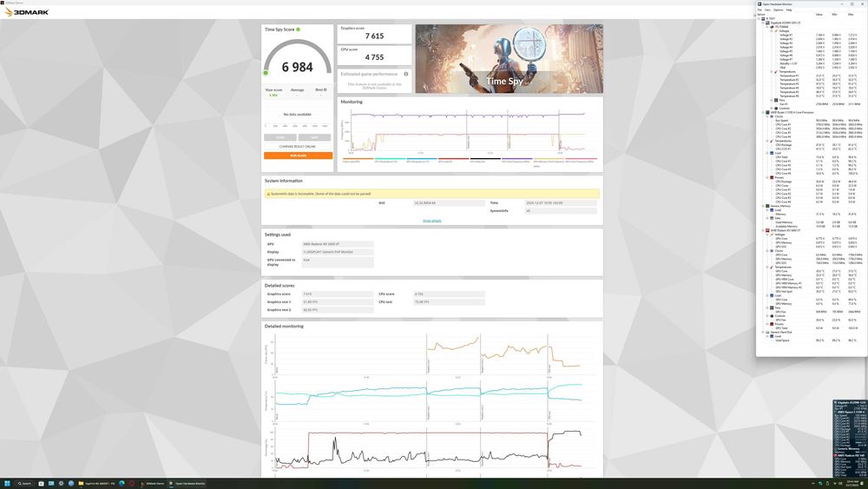868x489 pixels.
Task: Click the Generic Memory icon in the sensor tree
Action: click(x=768, y=206)
